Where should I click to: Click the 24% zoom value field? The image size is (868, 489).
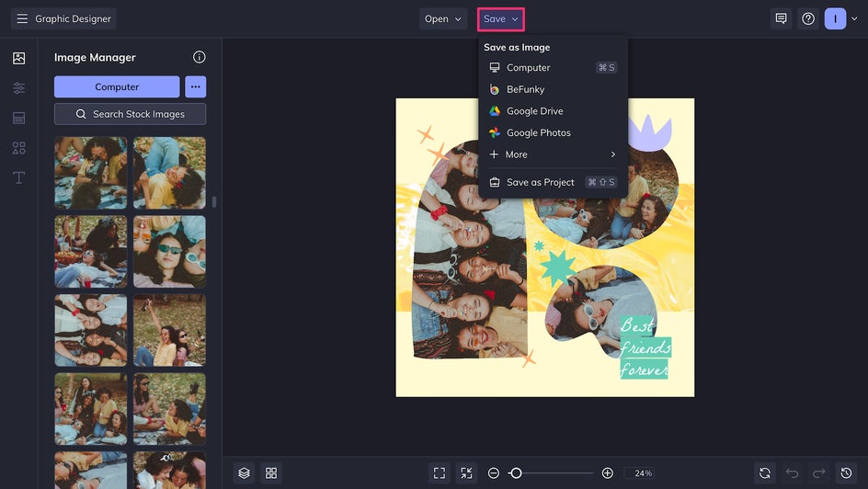pyautogui.click(x=639, y=473)
